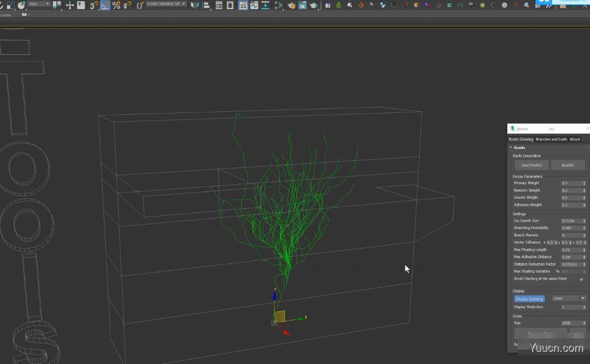This screenshot has width=590, height=364.
Task: Click the Use Pivot Point Center icon
Action: (x=57, y=5)
